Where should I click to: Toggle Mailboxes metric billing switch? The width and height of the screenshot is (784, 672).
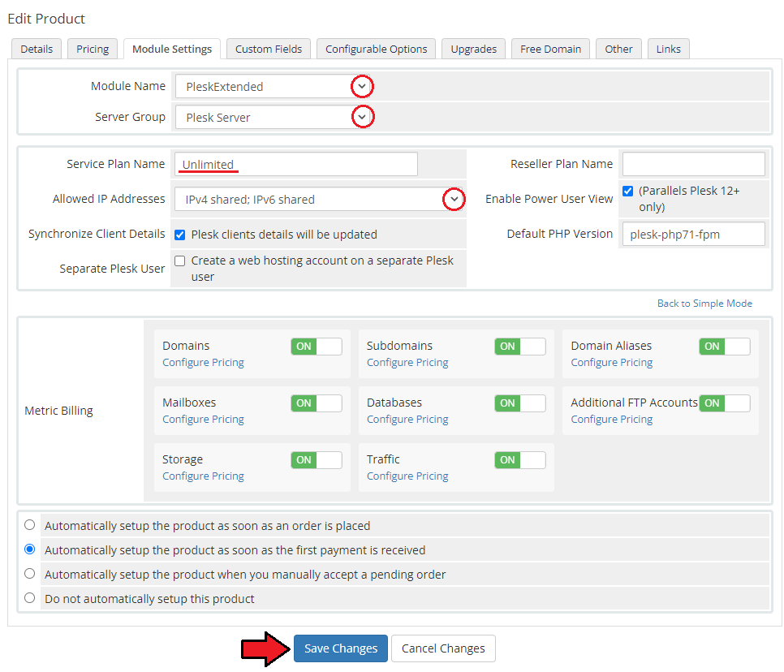tap(317, 403)
